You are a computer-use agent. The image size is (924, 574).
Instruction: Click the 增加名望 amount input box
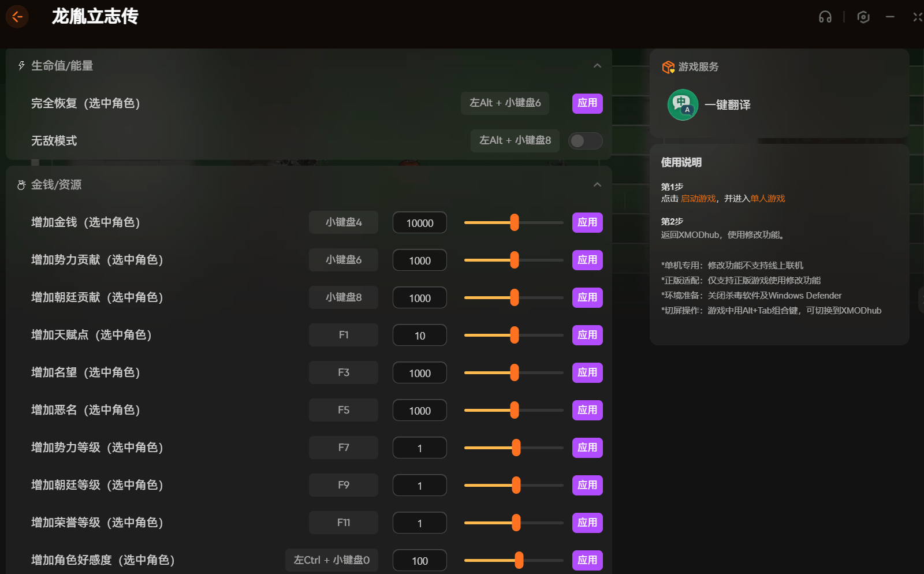(419, 373)
